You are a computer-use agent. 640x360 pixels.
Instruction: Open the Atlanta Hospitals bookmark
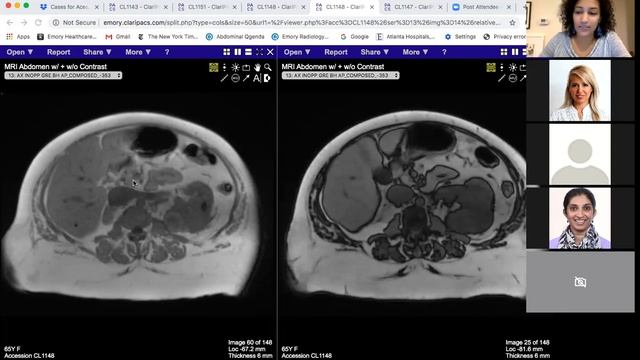pos(406,37)
